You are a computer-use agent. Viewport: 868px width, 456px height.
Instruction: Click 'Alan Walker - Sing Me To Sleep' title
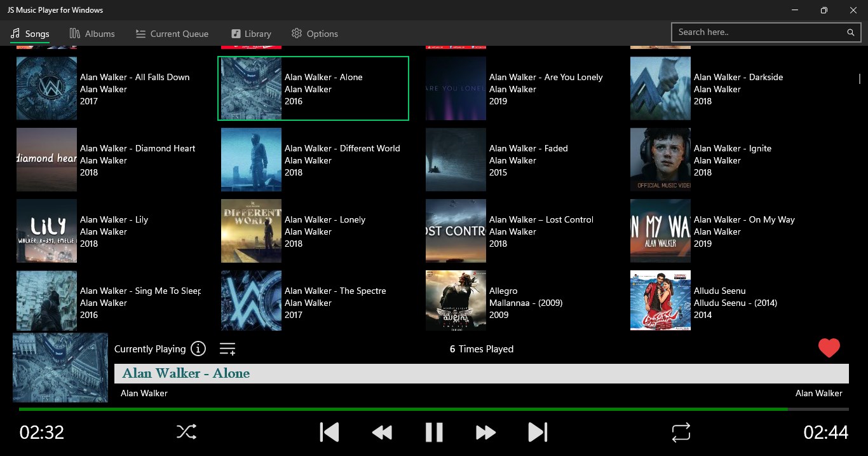140,291
